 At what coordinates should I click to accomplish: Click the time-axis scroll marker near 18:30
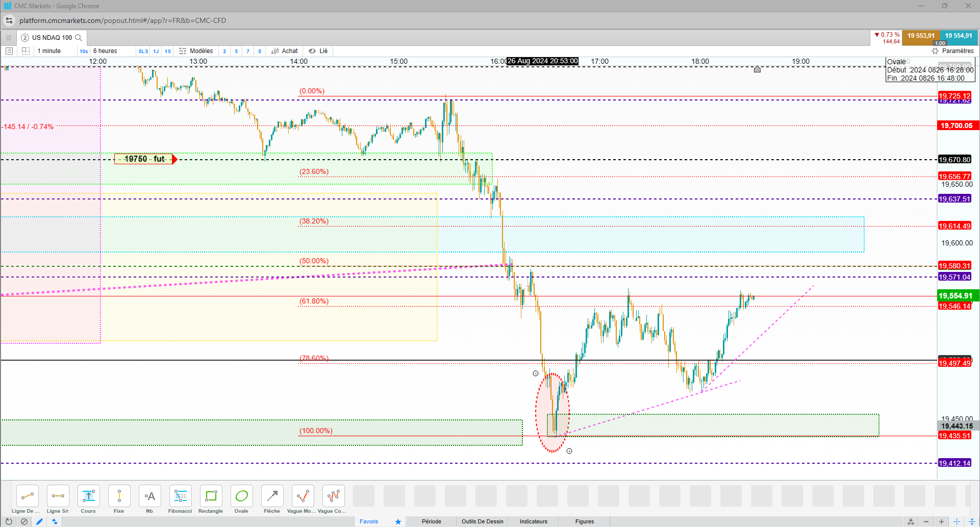coord(757,69)
